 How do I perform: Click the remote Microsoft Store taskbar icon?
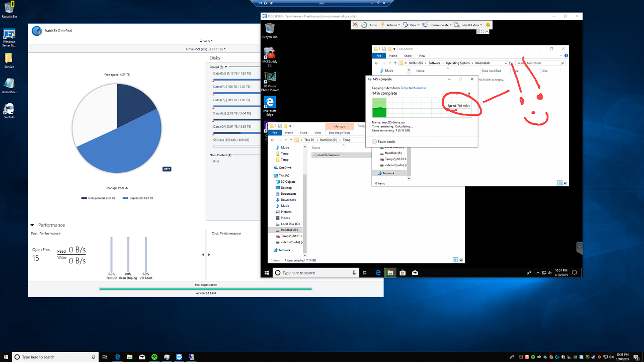point(403,273)
